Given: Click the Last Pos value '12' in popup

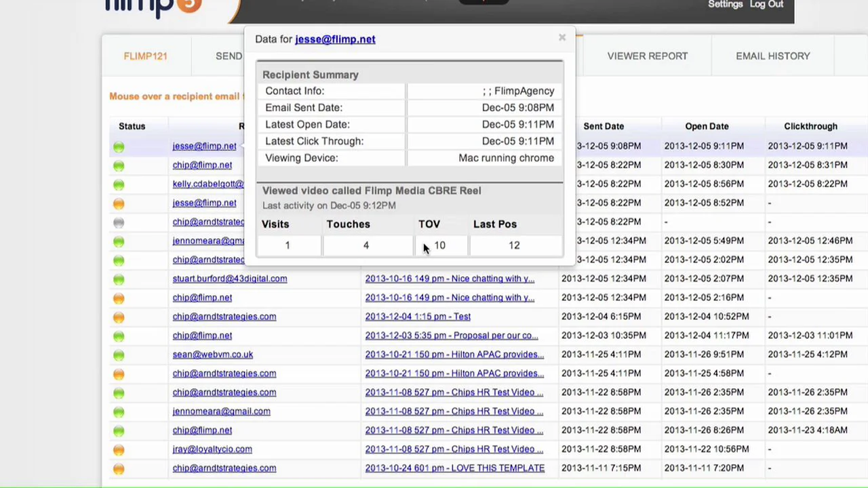Looking at the screenshot, I should 514,245.
